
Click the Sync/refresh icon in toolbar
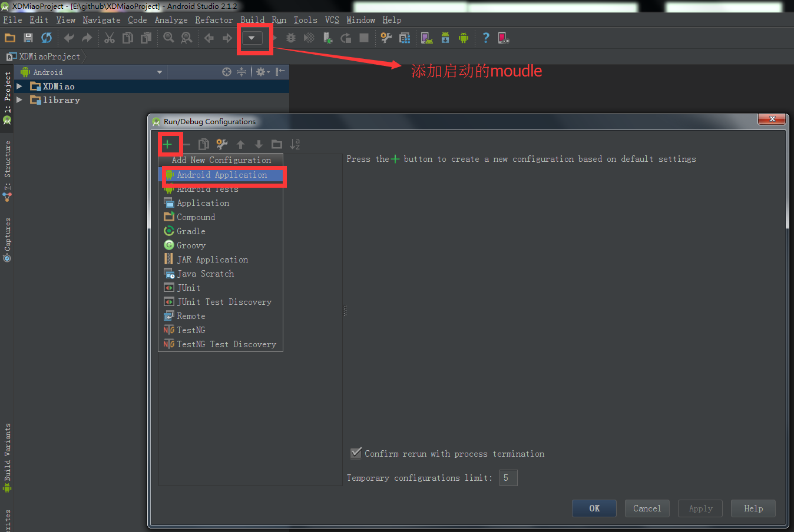pyautogui.click(x=47, y=38)
